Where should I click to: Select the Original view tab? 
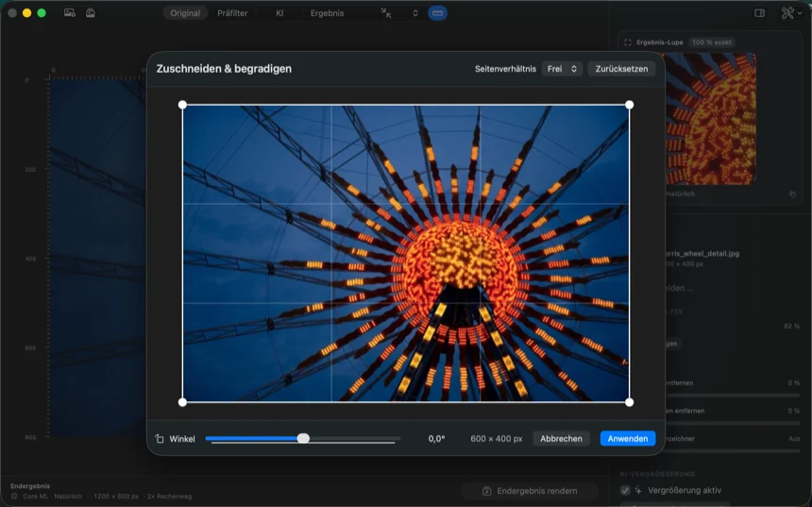185,13
